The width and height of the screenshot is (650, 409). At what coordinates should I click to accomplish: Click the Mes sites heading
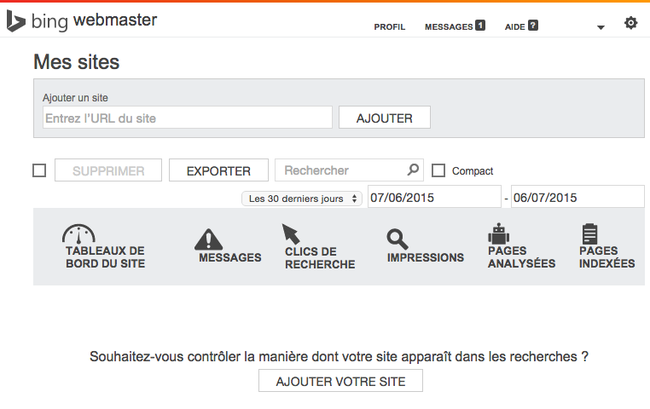pos(76,62)
